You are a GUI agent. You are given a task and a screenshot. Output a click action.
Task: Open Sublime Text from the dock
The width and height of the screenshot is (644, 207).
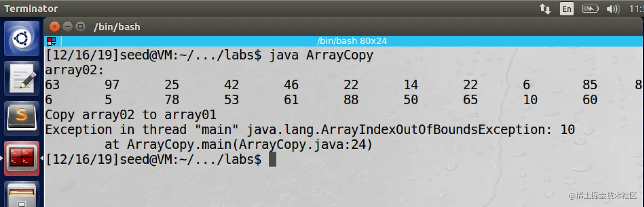coord(21,117)
